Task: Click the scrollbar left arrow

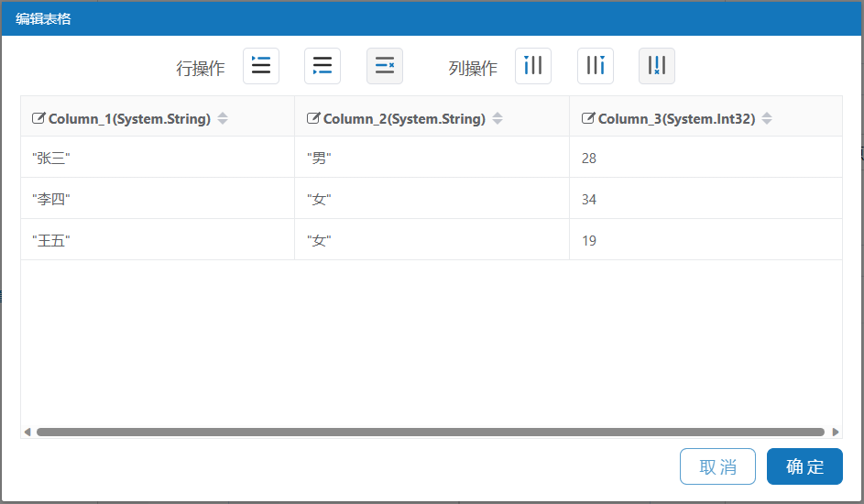Action: tap(27, 432)
